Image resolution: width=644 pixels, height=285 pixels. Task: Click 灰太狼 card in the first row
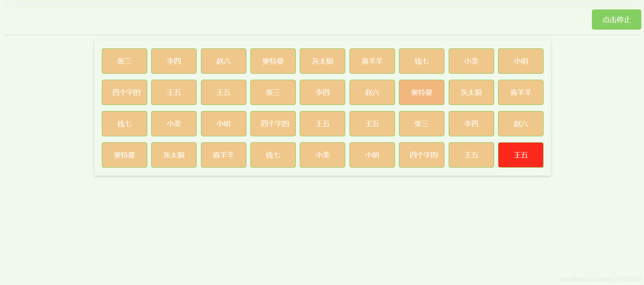(322, 61)
